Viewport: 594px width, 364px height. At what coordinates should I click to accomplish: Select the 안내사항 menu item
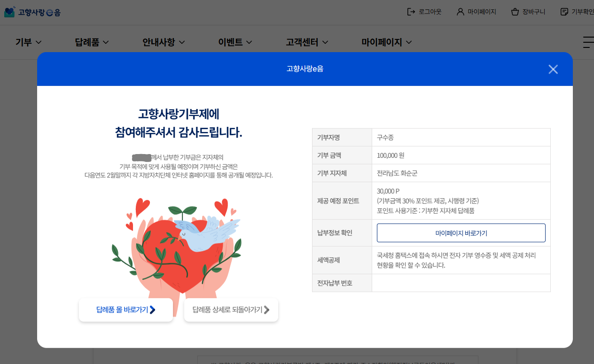click(x=163, y=42)
